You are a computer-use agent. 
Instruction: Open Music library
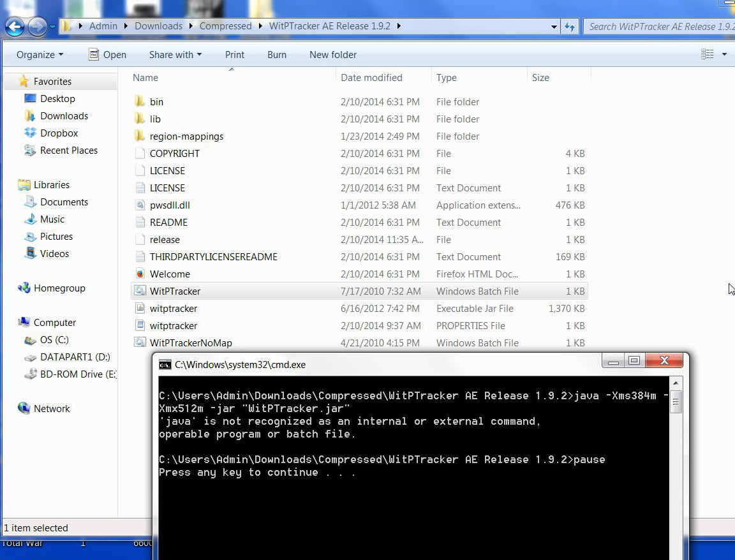pyautogui.click(x=52, y=219)
